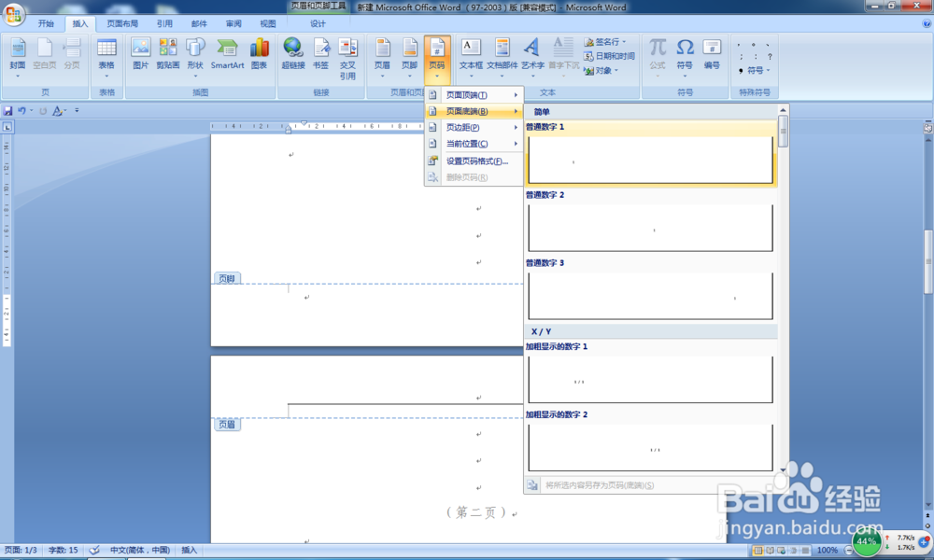934x560 pixels.
Task: Click the proofing check icon in status bar
Action: (94, 551)
